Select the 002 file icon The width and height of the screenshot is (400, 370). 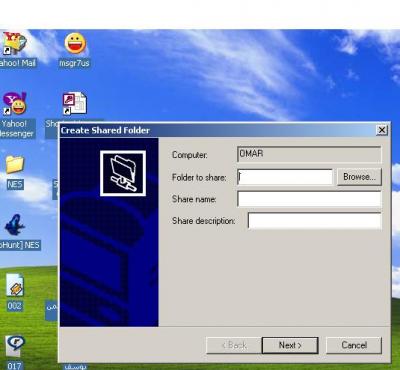pos(15,286)
